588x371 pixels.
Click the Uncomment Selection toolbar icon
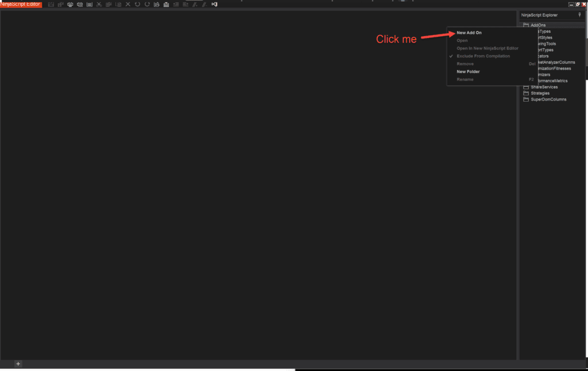[204, 5]
